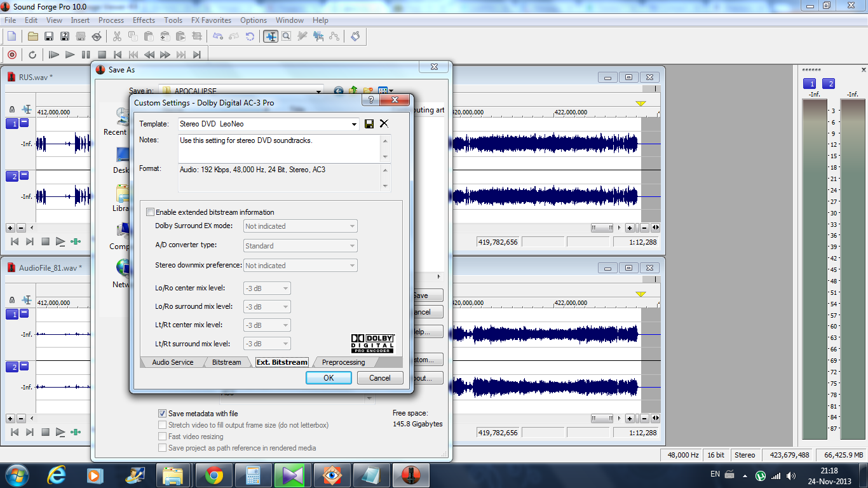Toggle the Loop playback icon
Image resolution: width=868 pixels, height=488 pixels.
click(32, 55)
